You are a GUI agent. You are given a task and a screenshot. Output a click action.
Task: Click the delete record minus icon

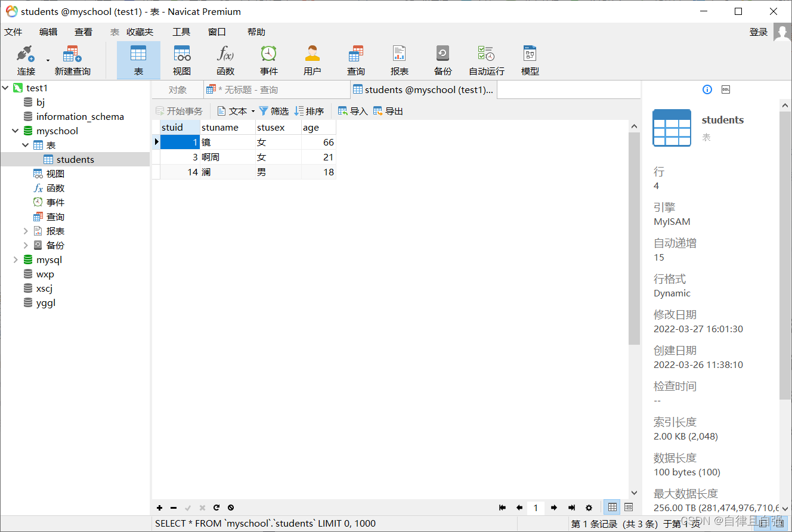tap(174, 508)
